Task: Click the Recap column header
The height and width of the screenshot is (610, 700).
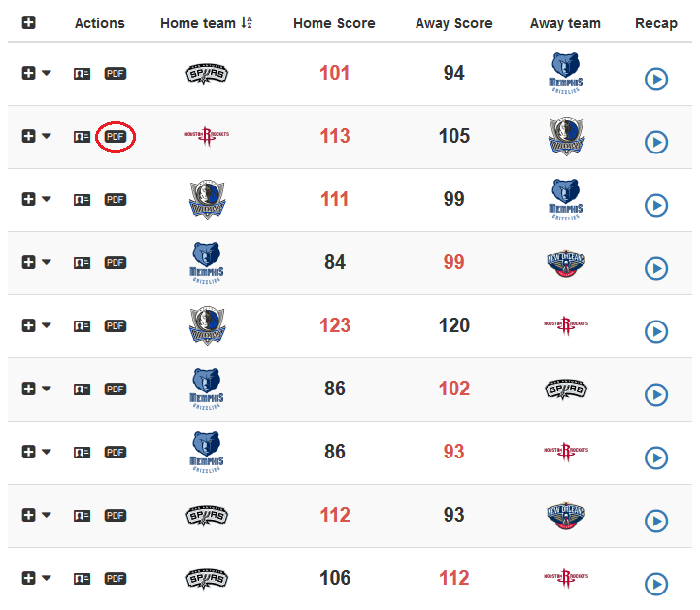Action: (x=656, y=23)
